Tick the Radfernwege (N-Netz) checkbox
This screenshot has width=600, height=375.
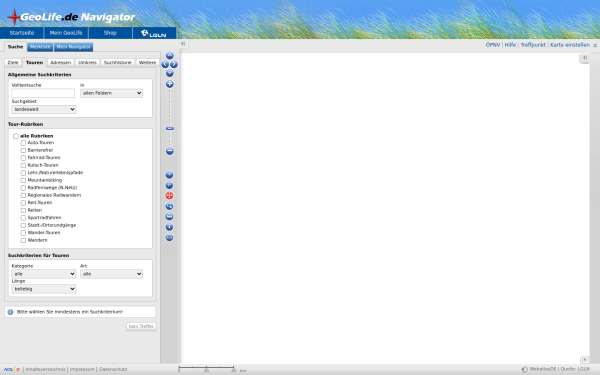pyautogui.click(x=23, y=188)
